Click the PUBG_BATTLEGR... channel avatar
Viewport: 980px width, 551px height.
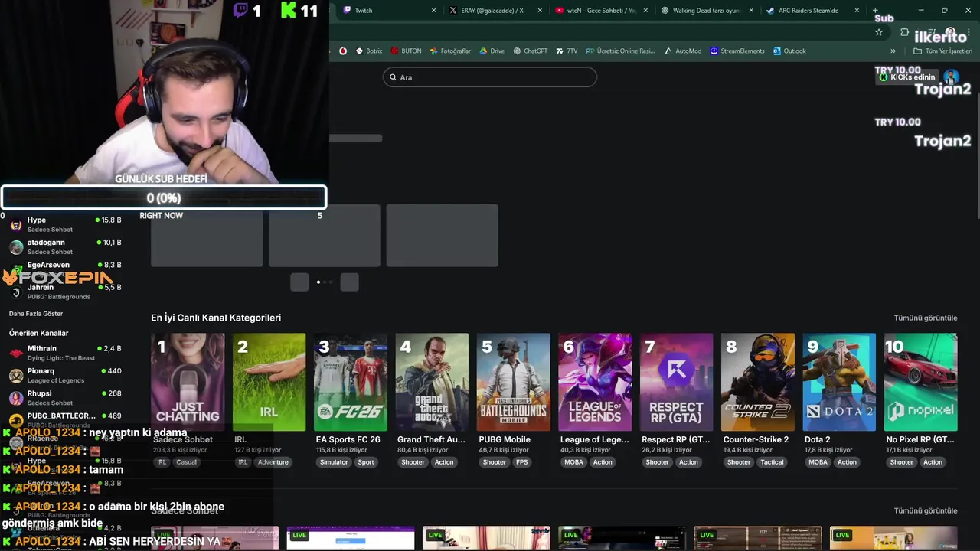point(15,419)
